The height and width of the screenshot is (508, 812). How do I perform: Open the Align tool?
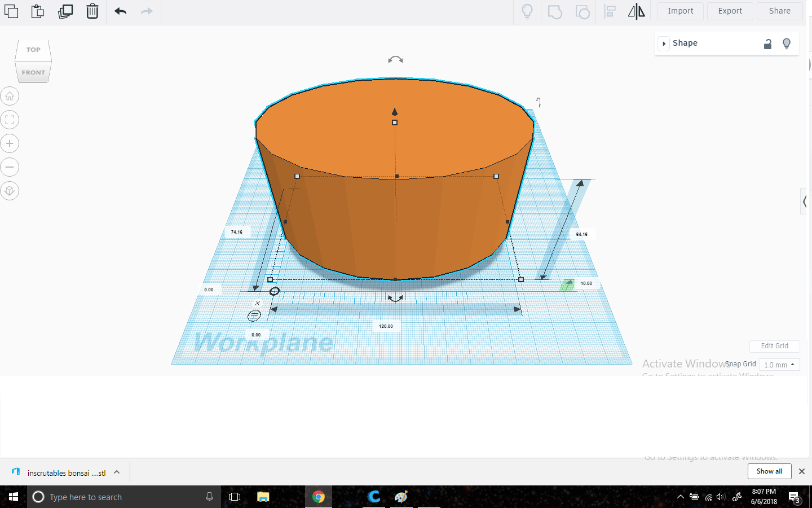[x=610, y=11]
